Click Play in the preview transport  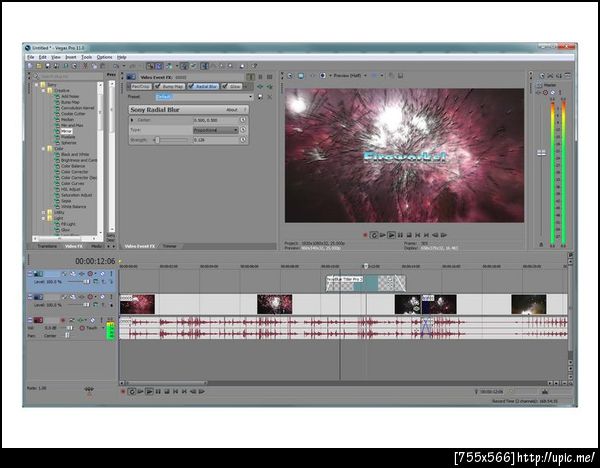391,235
